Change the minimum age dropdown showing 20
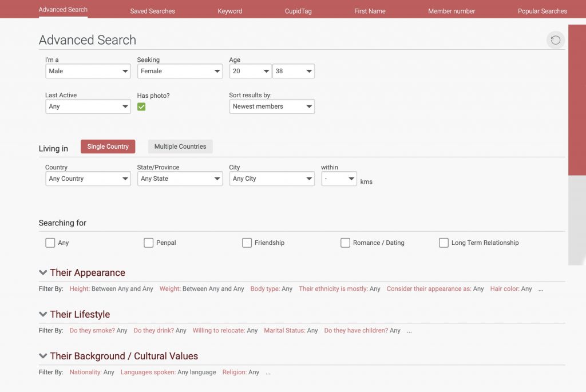The width and height of the screenshot is (586, 392). pos(251,71)
